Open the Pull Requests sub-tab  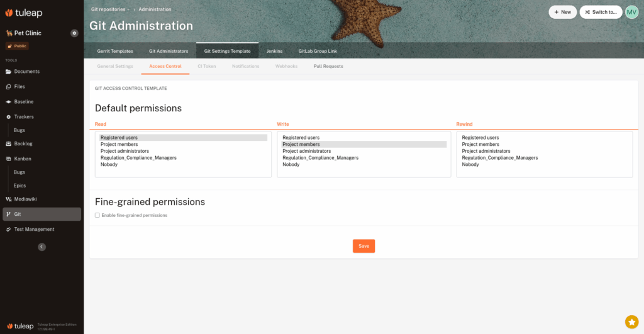(328, 66)
